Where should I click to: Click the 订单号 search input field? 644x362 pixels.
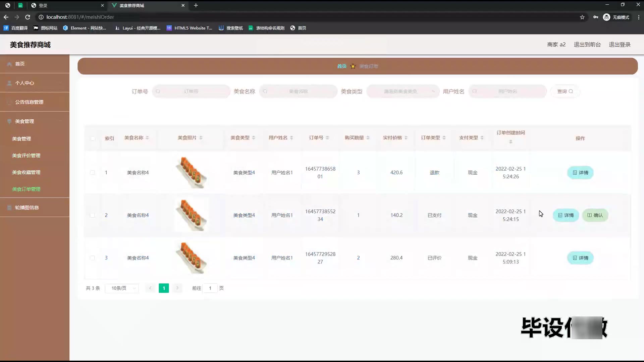tap(191, 92)
